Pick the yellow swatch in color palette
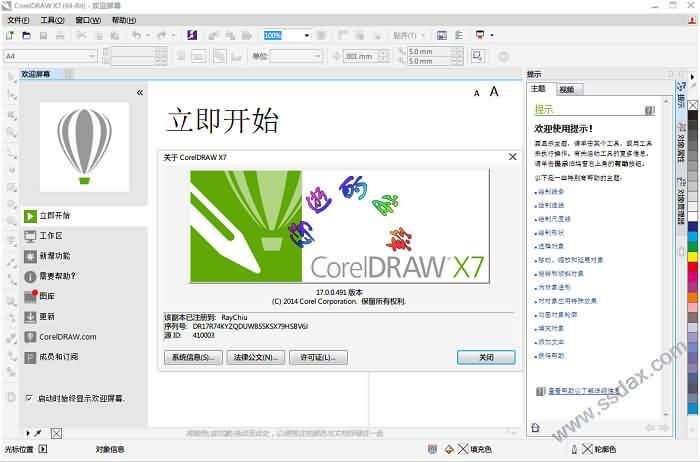 click(694, 257)
